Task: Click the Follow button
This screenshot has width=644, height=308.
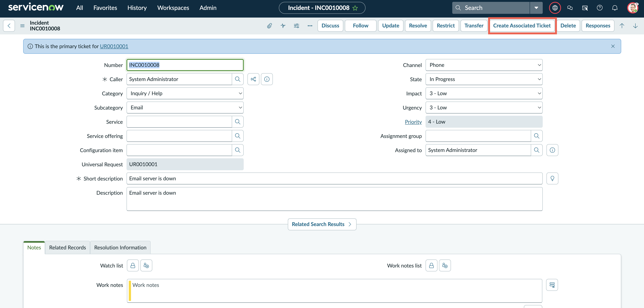Action: (x=360, y=26)
